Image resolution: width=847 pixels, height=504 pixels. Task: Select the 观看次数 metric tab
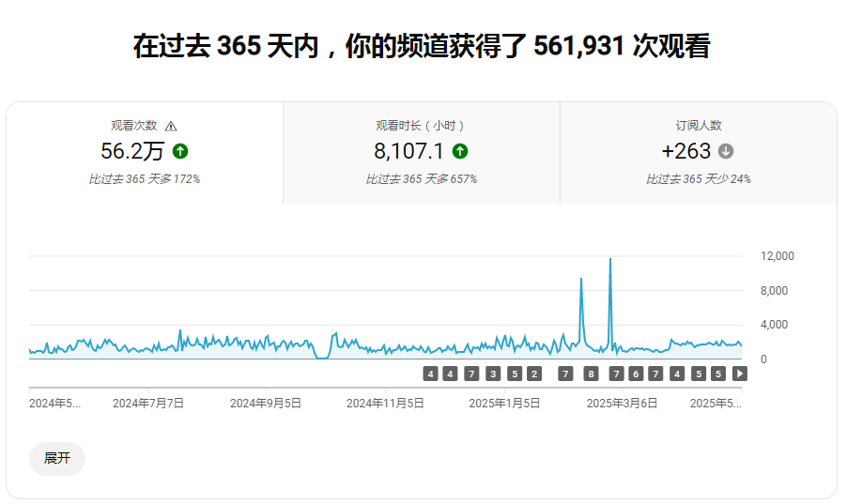click(144, 152)
